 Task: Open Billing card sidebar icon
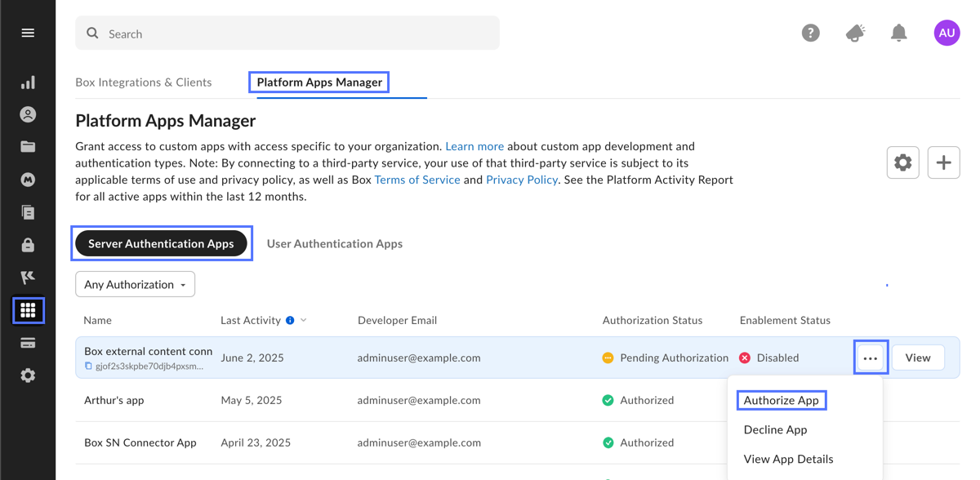[28, 343]
